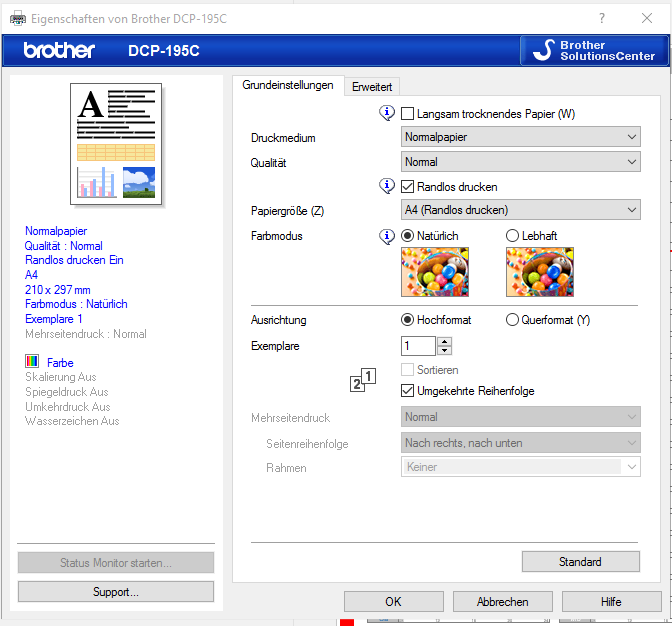Click the Wasserzeichen Aus summary text
Screen dimensions: 672x626
point(72,421)
